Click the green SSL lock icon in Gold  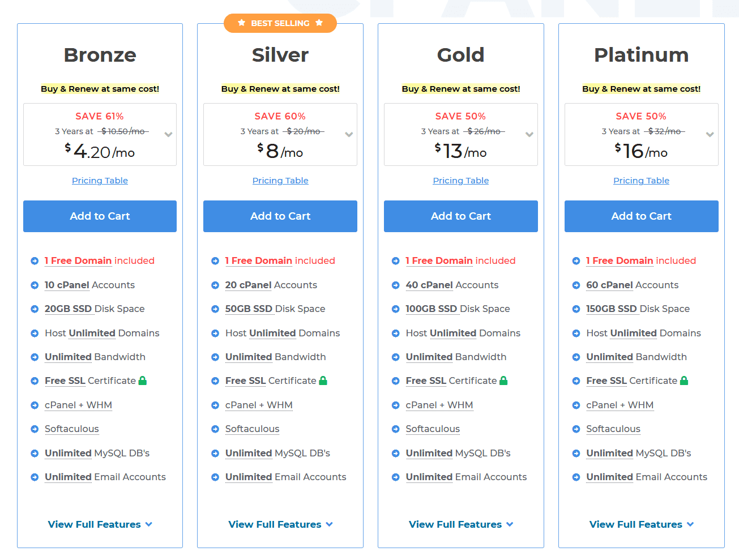503,381
